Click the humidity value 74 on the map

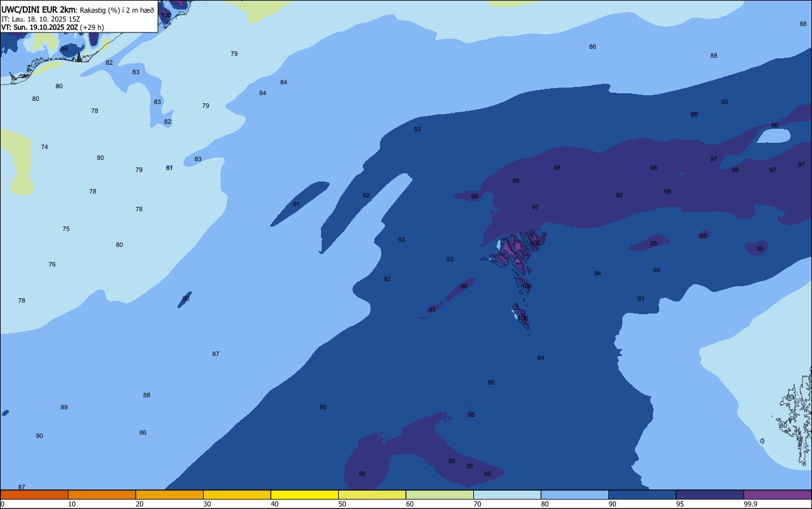pos(44,147)
